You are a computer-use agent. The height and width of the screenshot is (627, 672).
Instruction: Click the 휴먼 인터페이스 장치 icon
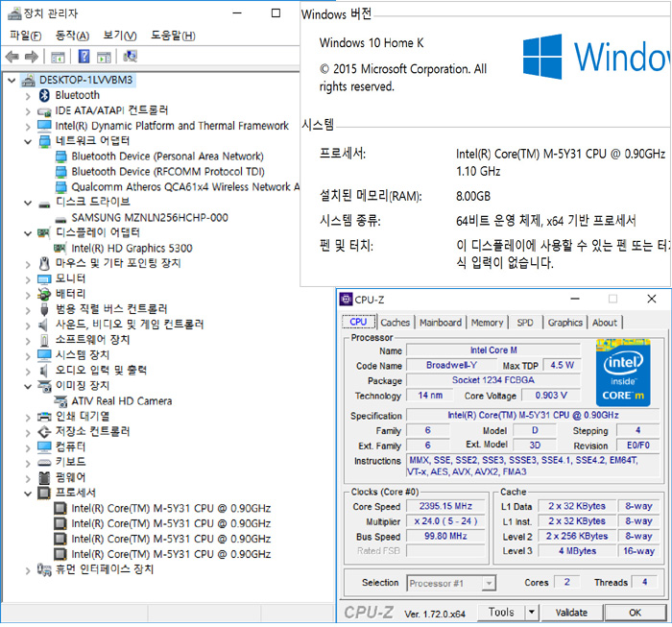(44, 569)
